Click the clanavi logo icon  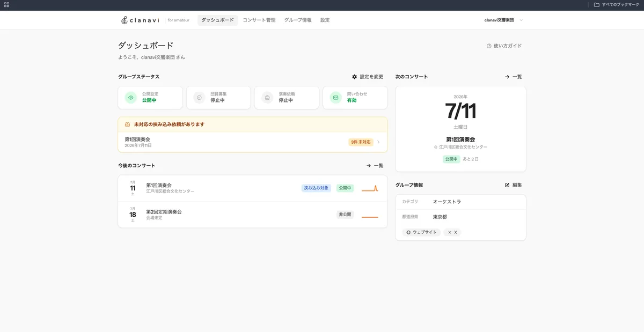(x=125, y=20)
